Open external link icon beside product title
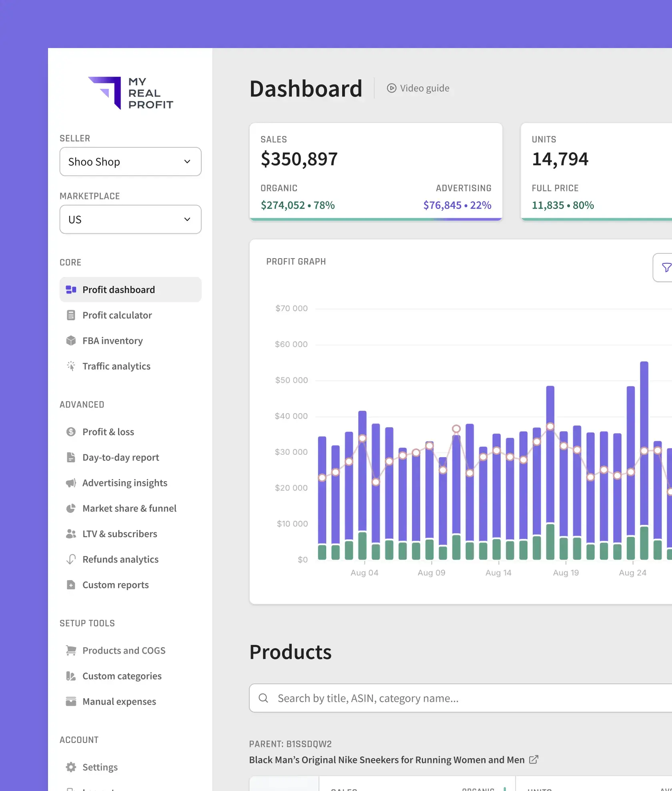 [534, 760]
